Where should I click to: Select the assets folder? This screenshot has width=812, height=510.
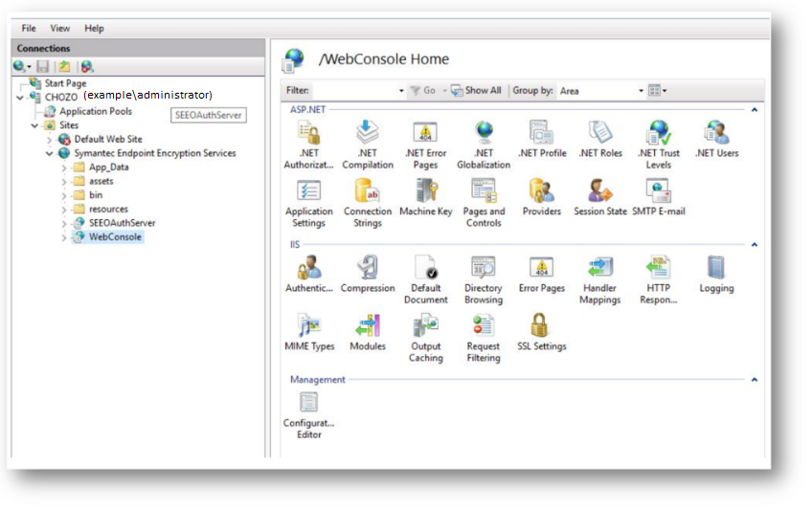pos(101,181)
